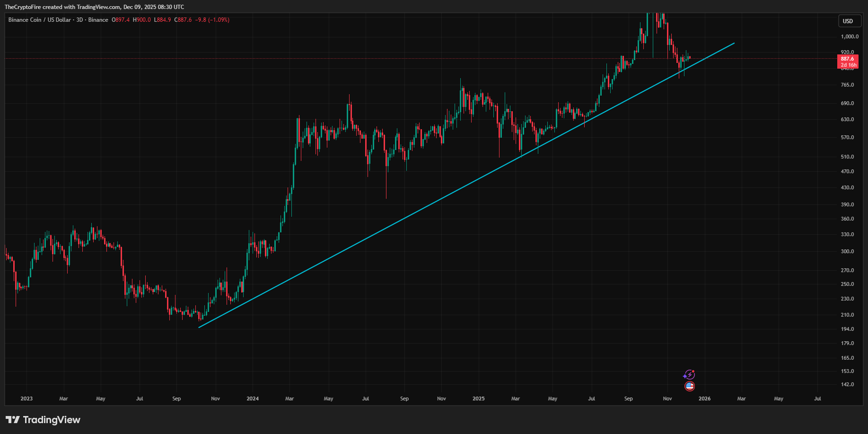The width and height of the screenshot is (868, 434).
Task: Click the change value −9.8 (−1.09%)
Action: click(212, 20)
